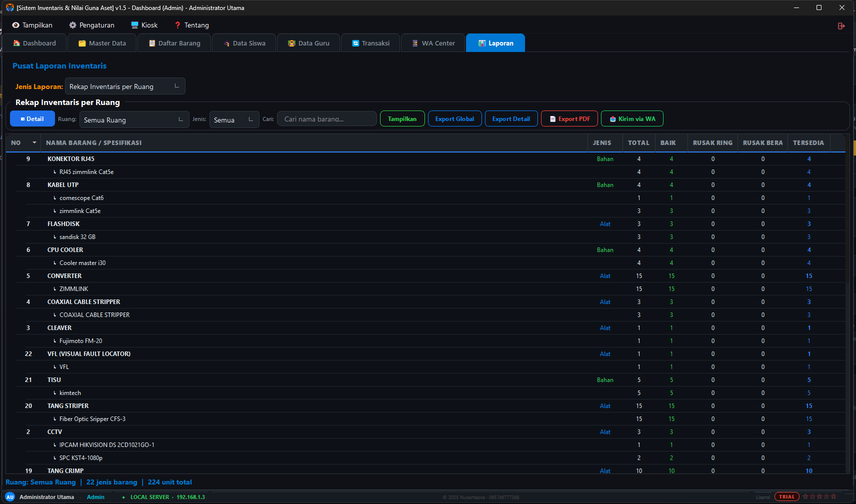Click the Kiosk monitor icon

tap(134, 25)
